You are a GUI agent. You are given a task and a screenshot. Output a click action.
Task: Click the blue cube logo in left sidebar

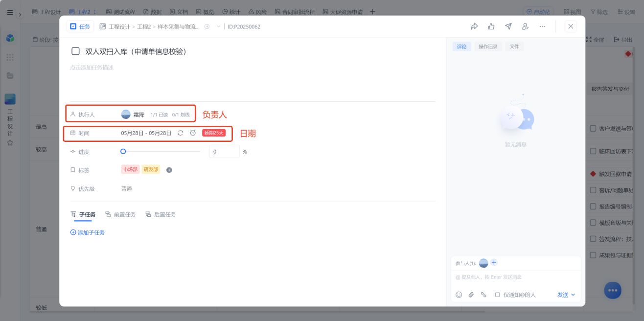coord(10,38)
